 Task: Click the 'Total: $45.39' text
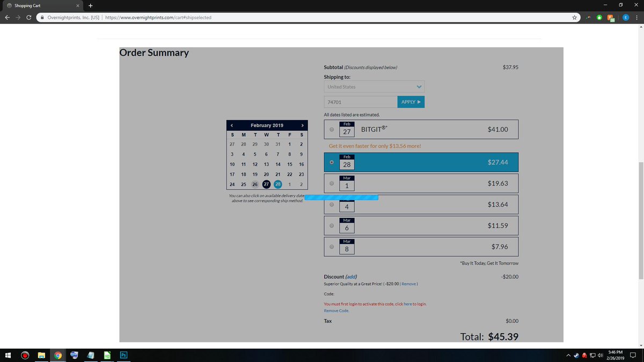[489, 337]
